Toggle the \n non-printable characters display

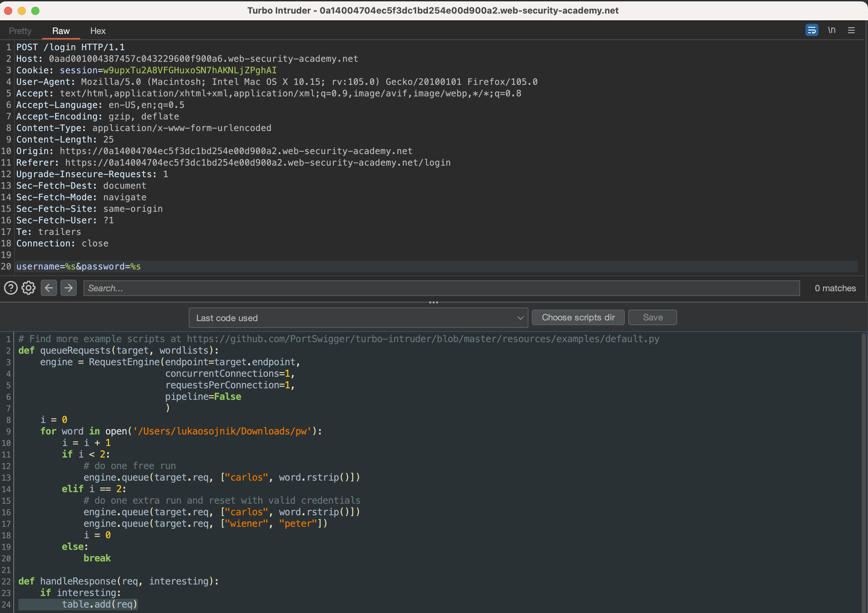(x=831, y=30)
